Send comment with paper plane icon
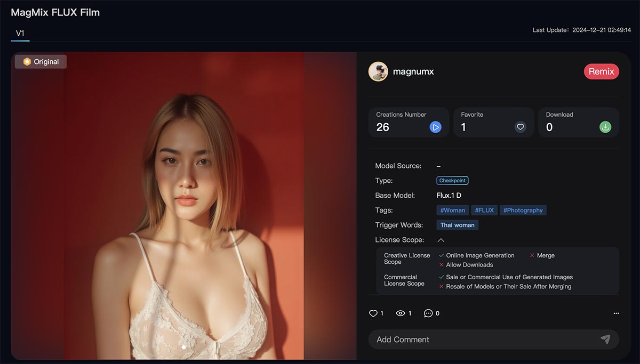This screenshot has width=640, height=364. click(605, 339)
